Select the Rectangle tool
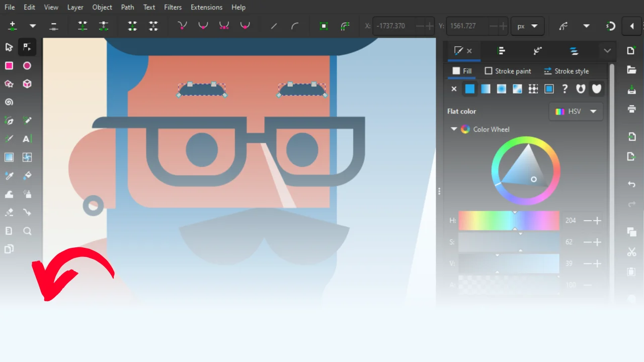The image size is (644, 362). click(9, 66)
